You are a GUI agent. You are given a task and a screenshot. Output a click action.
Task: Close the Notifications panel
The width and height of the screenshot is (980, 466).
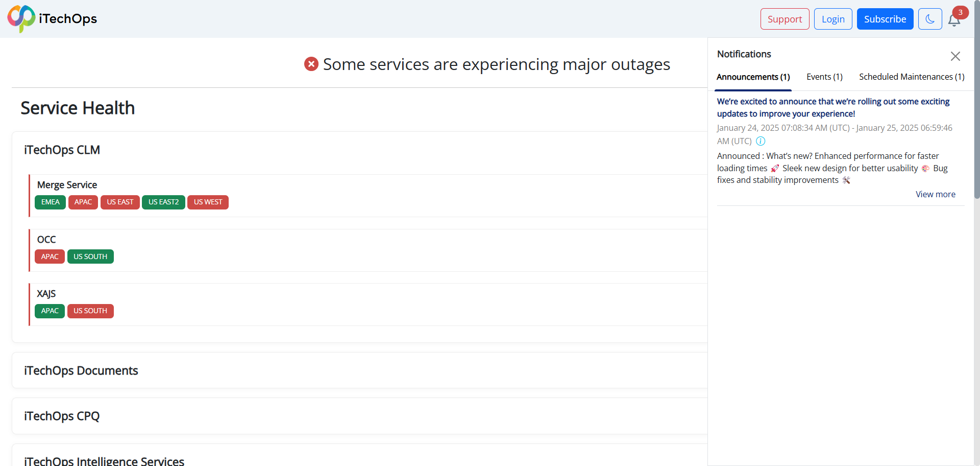point(955,56)
